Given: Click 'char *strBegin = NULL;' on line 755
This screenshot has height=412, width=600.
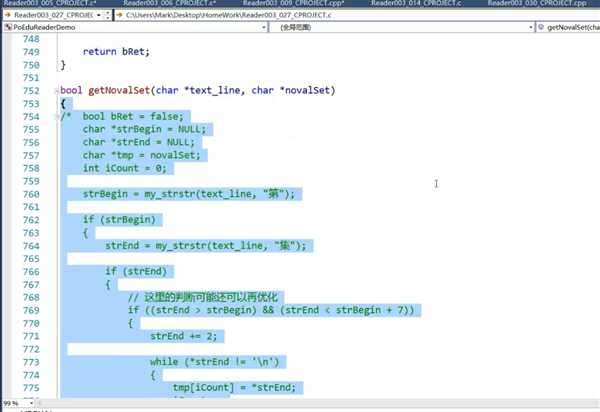Looking at the screenshot, I should pos(144,129).
